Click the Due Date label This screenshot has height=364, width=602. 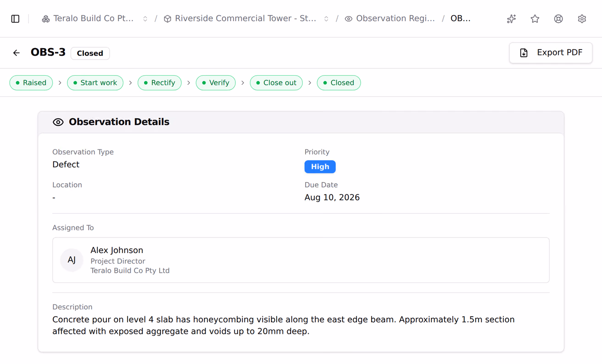pos(321,185)
